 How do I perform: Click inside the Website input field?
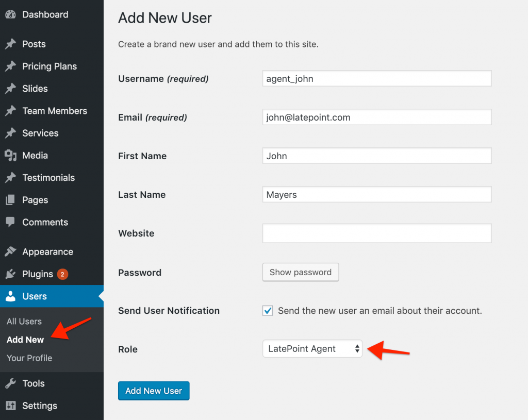(377, 233)
